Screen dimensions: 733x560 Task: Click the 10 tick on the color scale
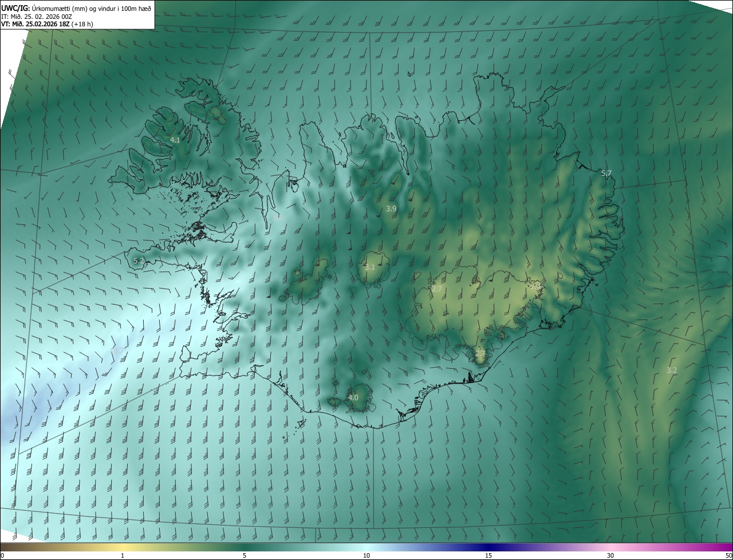[366, 555]
